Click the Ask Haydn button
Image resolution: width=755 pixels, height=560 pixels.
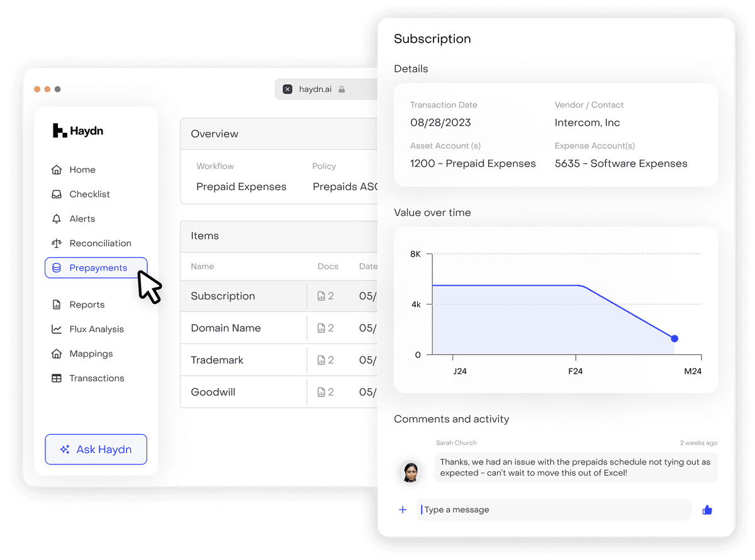pyautogui.click(x=96, y=449)
